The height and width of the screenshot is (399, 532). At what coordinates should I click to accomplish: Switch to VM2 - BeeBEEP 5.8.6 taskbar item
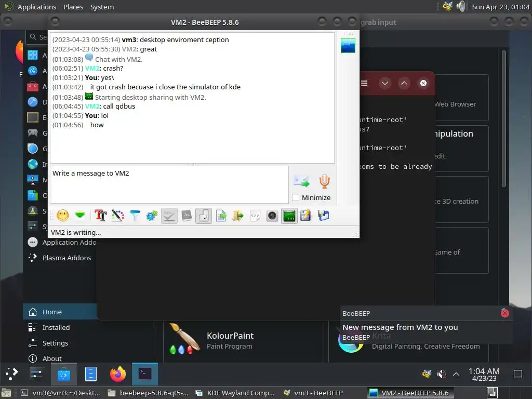click(410, 393)
